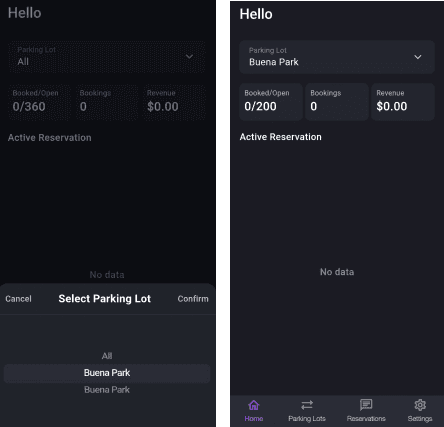Open the Parking Lots swap-arrows icon
Image resolution: width=444 pixels, height=427 pixels.
307,405
